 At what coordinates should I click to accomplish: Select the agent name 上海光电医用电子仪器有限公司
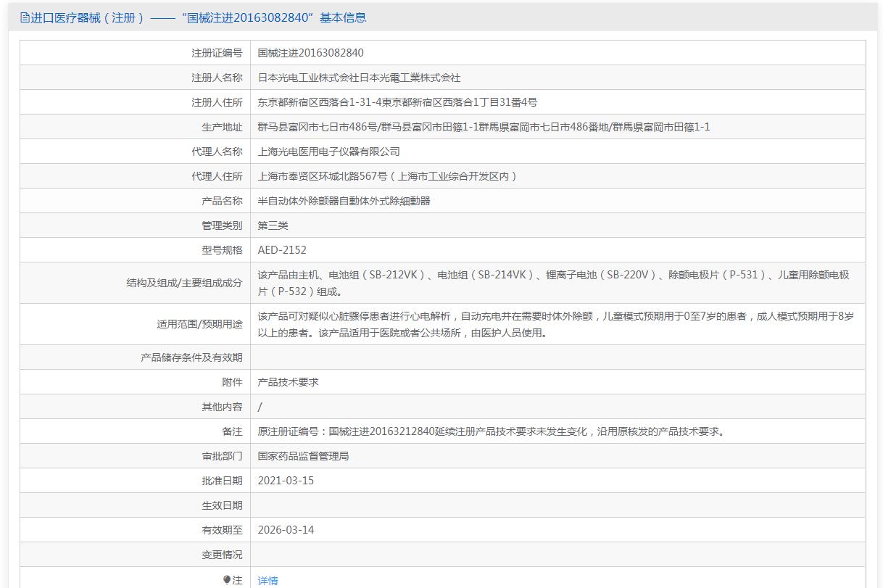click(x=328, y=152)
